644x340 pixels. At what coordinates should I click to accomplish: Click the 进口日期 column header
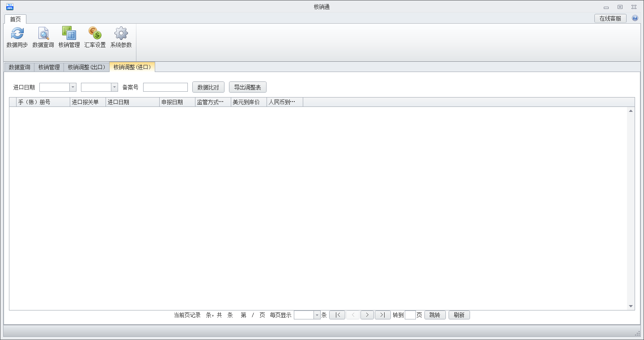tap(133, 102)
